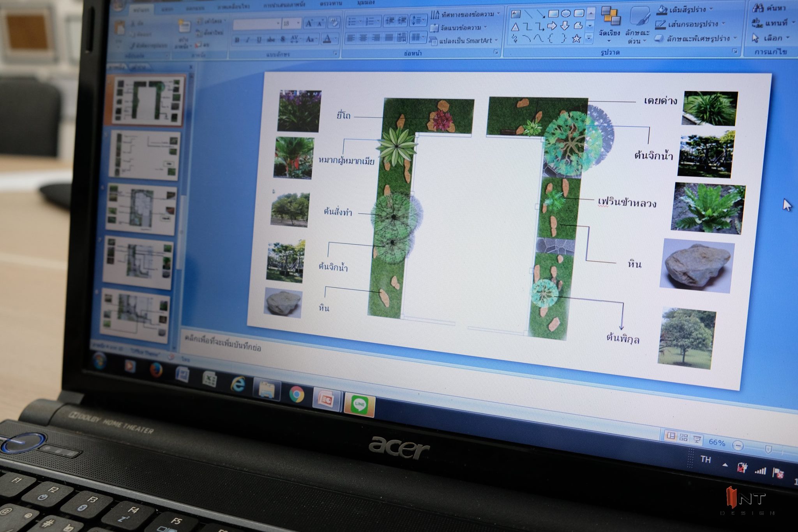Open Font name combo box
This screenshot has height=532, width=798.
click(257, 24)
